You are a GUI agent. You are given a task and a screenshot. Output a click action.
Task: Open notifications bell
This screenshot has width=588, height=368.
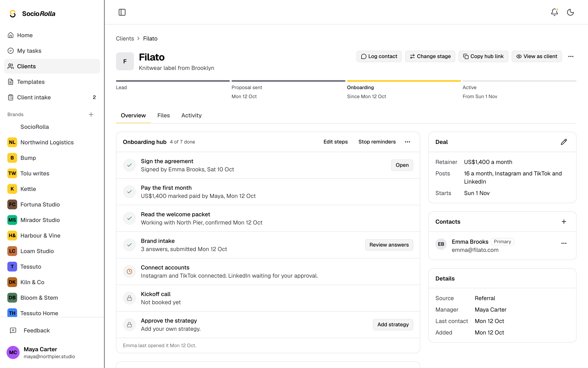554,12
